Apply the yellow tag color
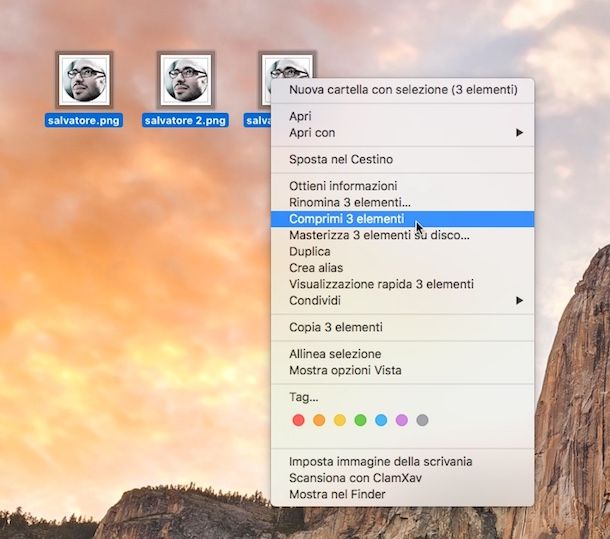The image size is (610, 539). coord(339,420)
